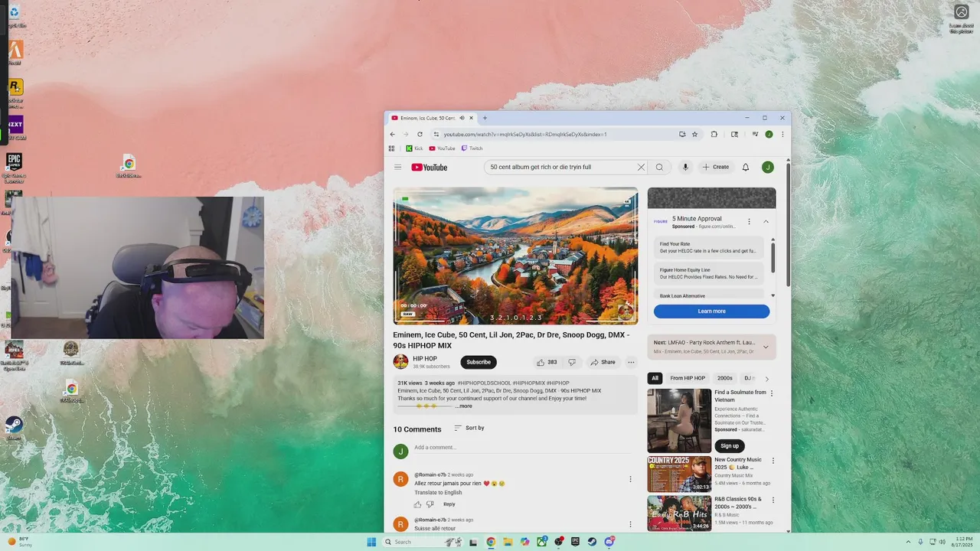The image size is (980, 551).
Task: Reload the page in Chrome
Action: [420, 134]
